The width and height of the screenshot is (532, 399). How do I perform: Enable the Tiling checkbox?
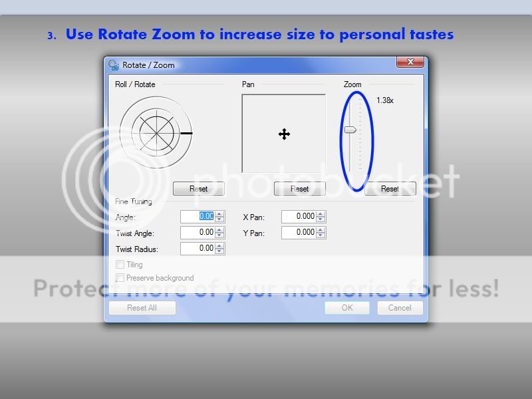(120, 265)
